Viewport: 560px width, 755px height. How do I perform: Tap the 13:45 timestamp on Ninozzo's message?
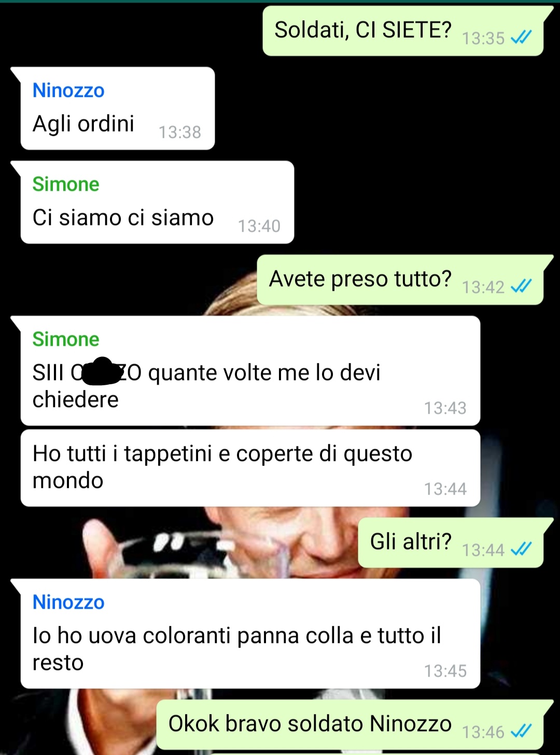[x=445, y=671]
